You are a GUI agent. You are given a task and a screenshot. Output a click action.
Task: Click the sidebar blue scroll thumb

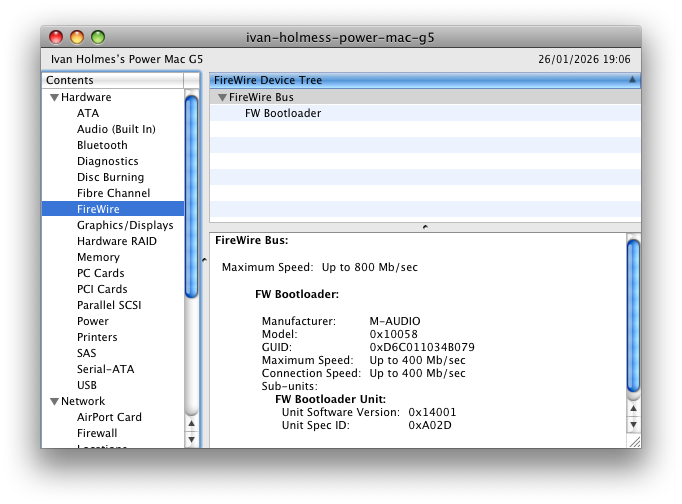click(x=191, y=197)
